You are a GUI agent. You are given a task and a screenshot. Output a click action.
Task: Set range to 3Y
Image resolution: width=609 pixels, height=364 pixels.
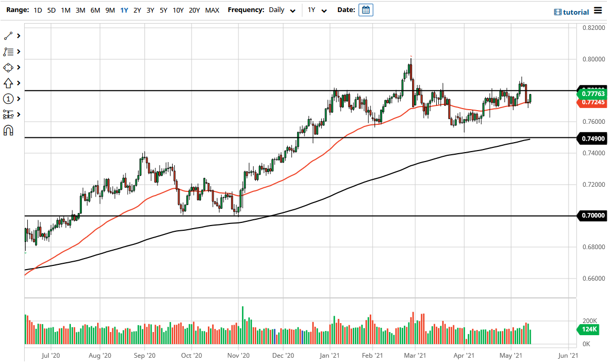point(150,10)
